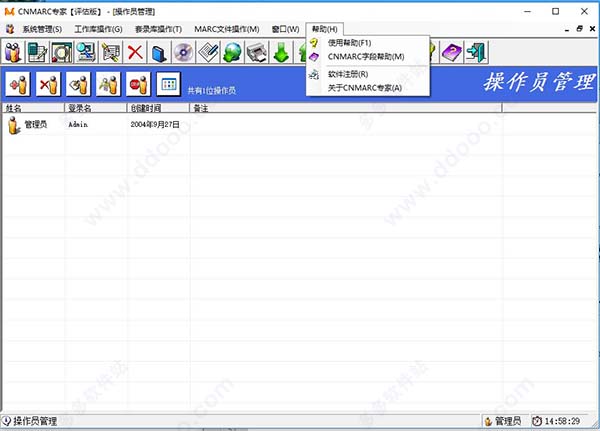Choose CNMARC字段帮助(M) menu entry

pos(366,57)
